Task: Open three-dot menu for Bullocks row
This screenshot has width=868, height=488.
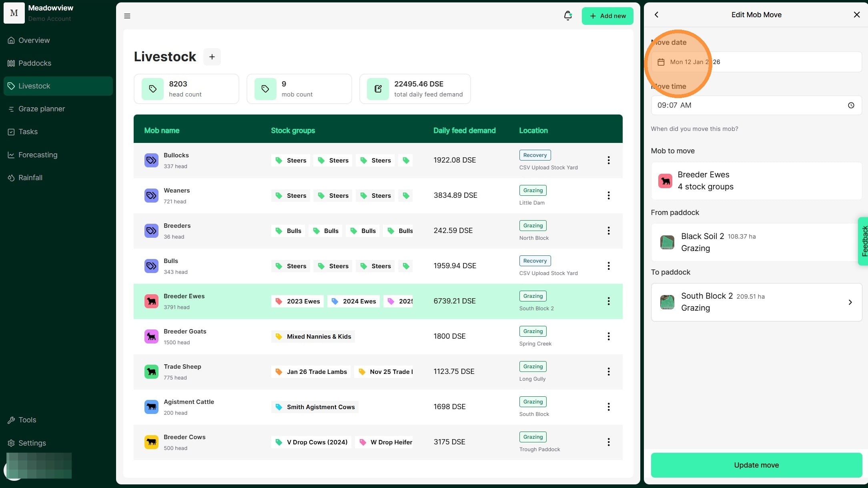Action: [x=608, y=160]
